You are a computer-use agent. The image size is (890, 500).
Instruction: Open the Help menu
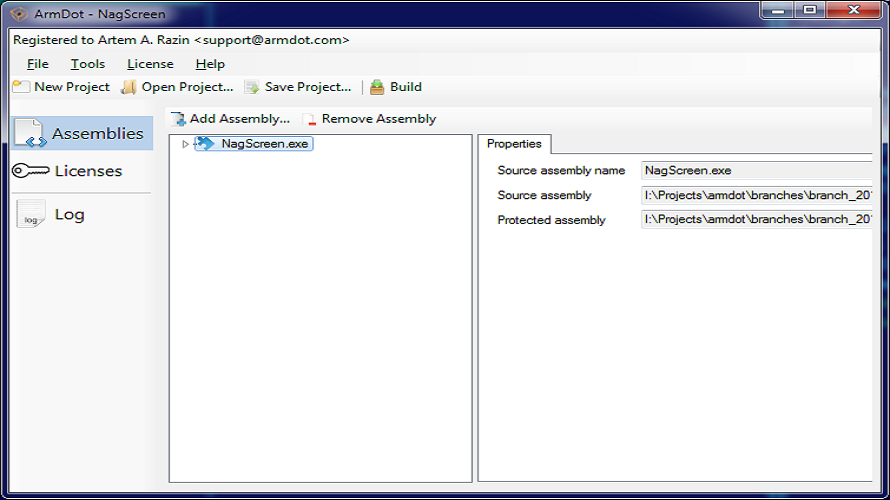(210, 64)
